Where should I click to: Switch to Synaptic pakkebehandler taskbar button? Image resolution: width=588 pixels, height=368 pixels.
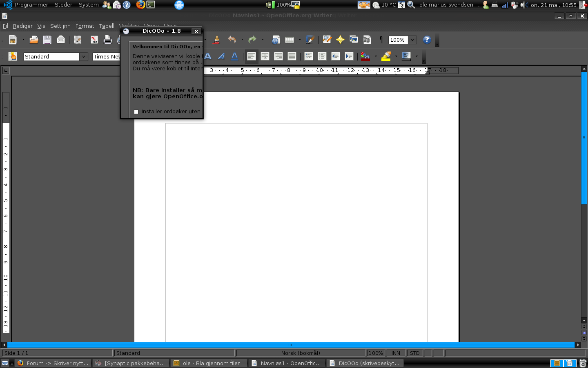click(x=130, y=363)
